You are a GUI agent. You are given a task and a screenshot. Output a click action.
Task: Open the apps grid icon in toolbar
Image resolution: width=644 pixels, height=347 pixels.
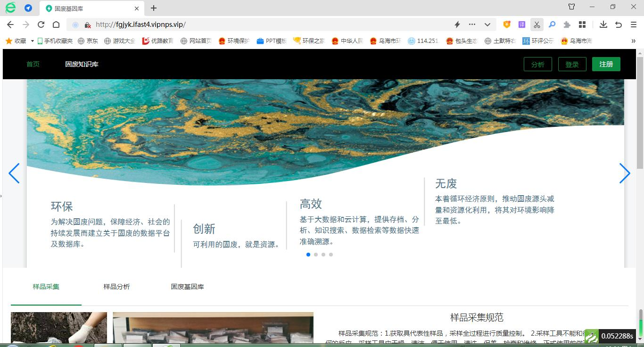coord(582,25)
